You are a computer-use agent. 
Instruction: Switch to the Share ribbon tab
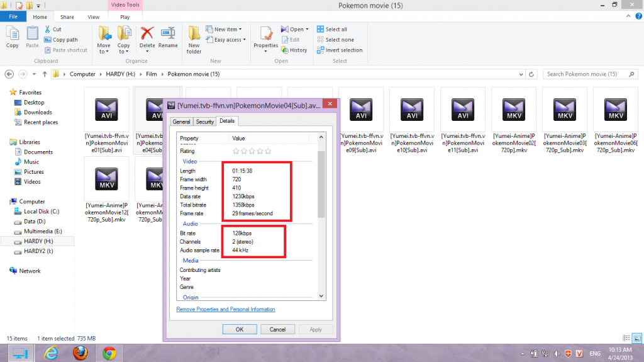(x=67, y=17)
